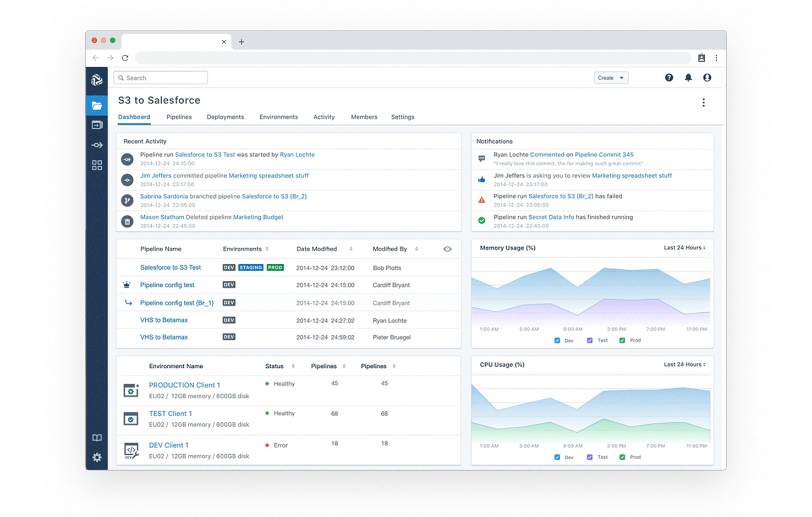This screenshot has width=812, height=517.
Task: Uncheck Prod checkbox in CPU Usage chart
Action: point(622,457)
